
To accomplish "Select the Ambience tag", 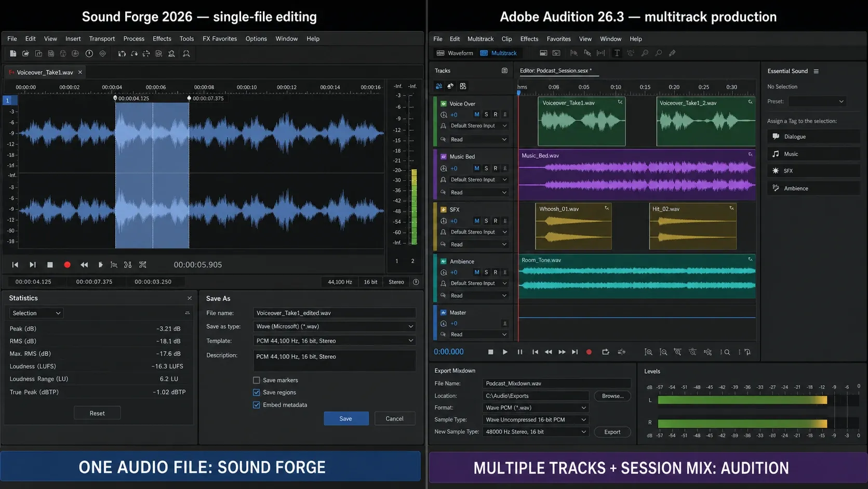I will pos(813,188).
